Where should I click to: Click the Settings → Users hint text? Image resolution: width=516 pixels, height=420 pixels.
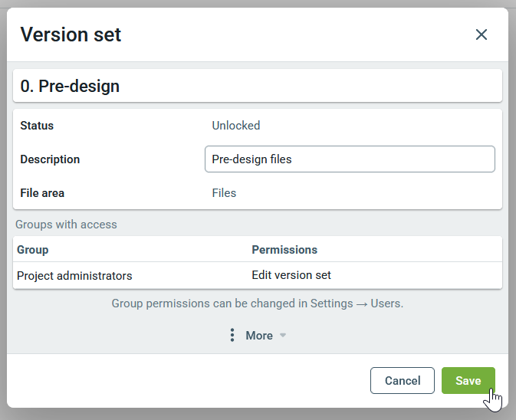[x=257, y=304]
